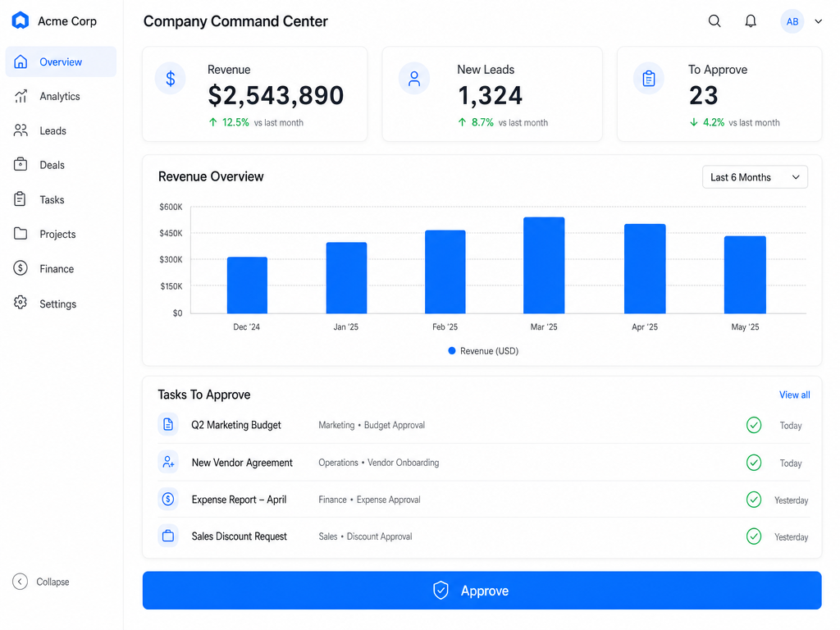Click the 4.2% approvals change indicator

[x=707, y=122]
